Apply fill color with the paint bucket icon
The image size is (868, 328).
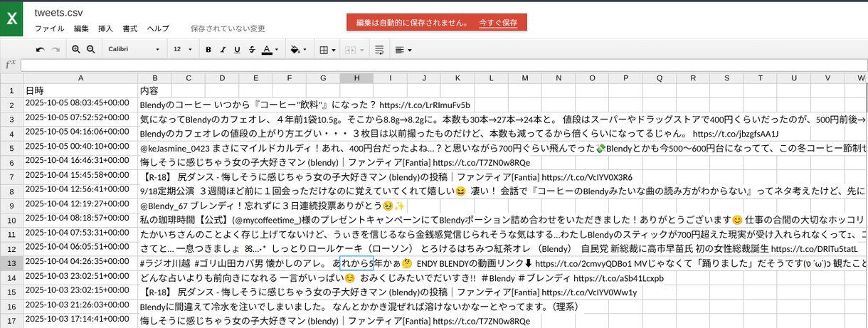point(295,50)
